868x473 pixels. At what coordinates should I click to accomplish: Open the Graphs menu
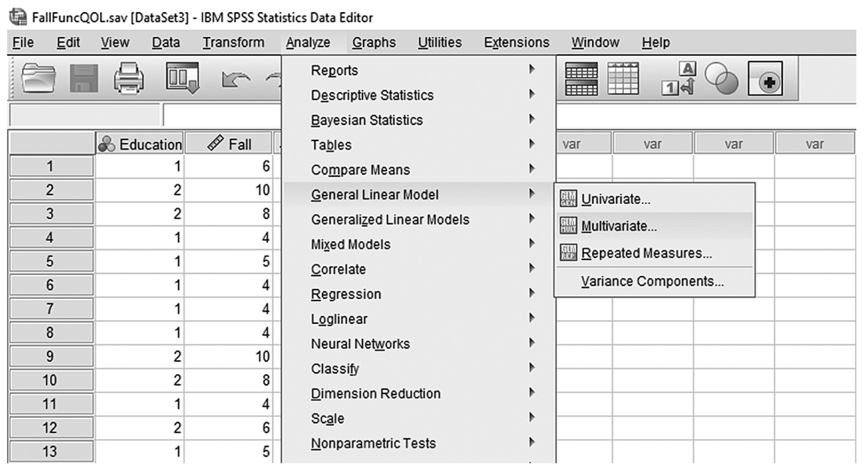(374, 42)
